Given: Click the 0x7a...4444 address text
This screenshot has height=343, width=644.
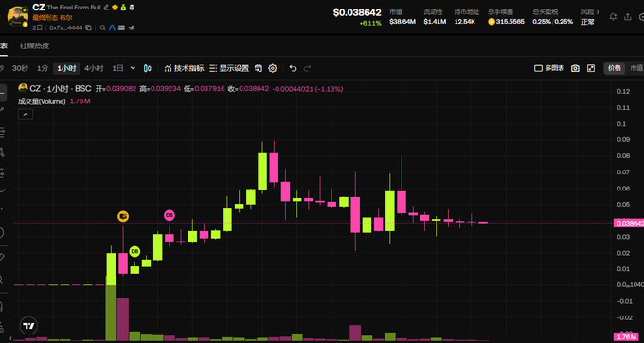Looking at the screenshot, I should tap(65, 27).
